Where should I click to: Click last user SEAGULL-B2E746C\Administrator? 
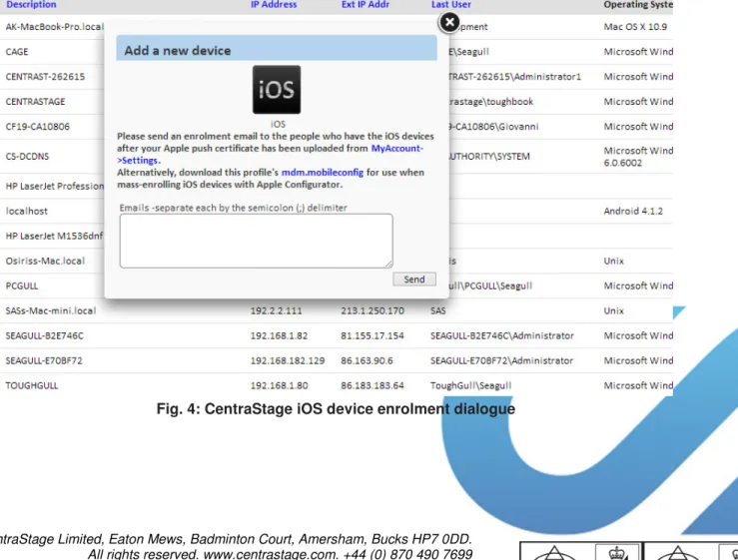tap(502, 335)
